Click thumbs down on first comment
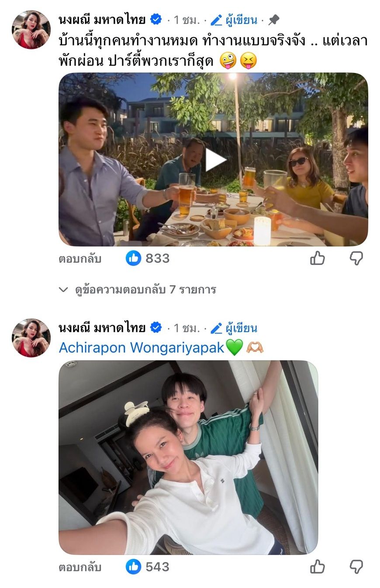380x588 pixels. pos(356,259)
